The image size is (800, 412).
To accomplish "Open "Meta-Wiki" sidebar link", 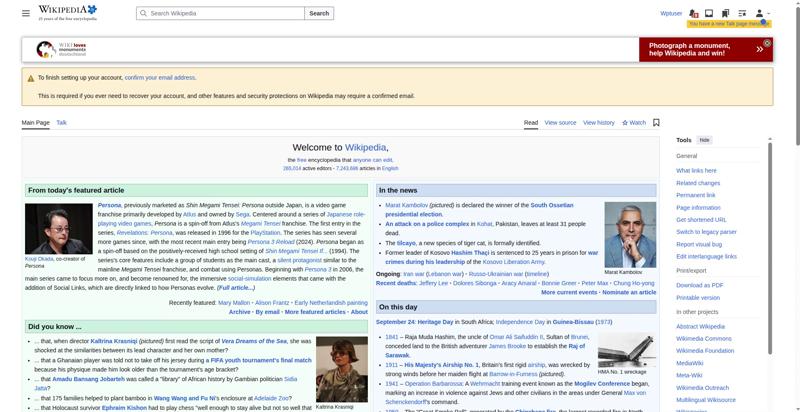I will [x=689, y=375].
